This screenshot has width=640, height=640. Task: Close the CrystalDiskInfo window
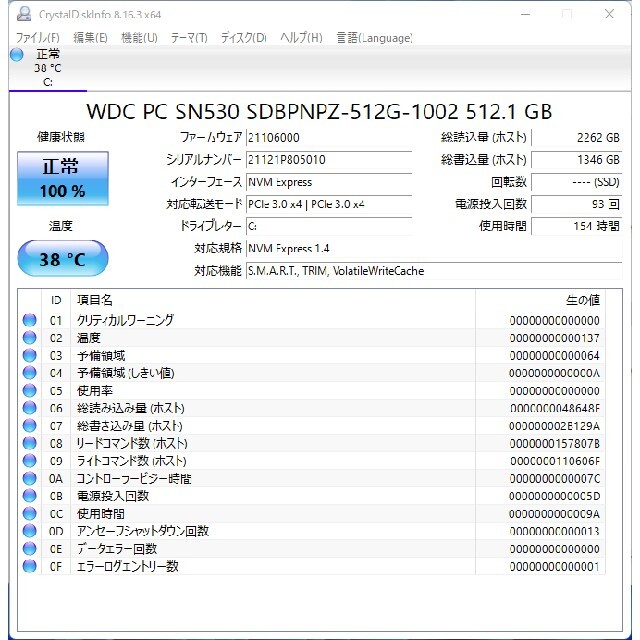point(609,14)
